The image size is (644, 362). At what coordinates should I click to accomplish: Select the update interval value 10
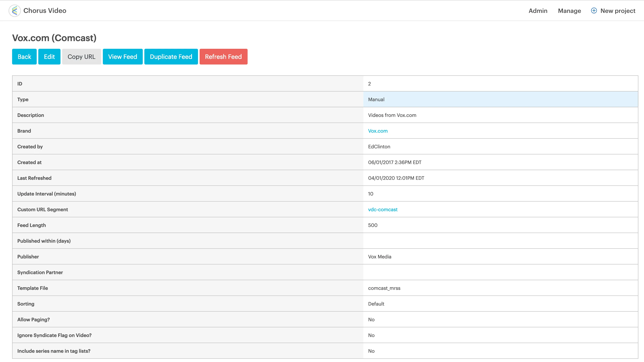click(371, 194)
